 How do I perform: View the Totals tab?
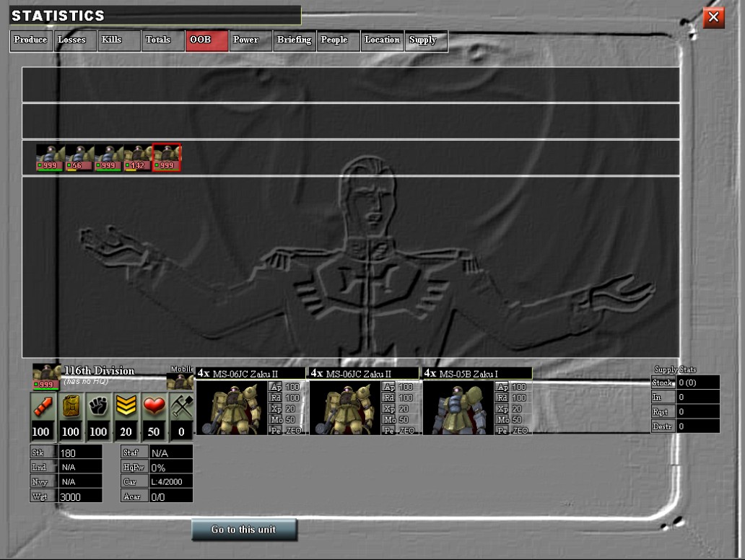(162, 40)
